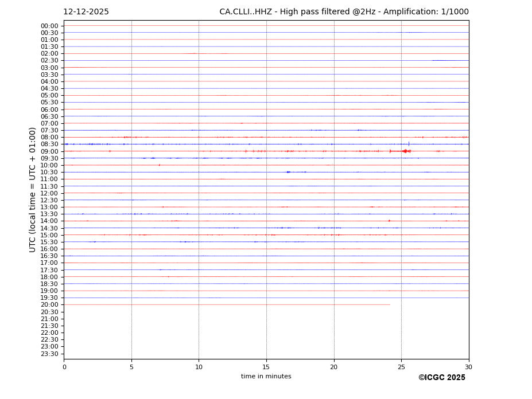The image size is (532, 399).
Task: Click the red spike on the 14:00 trace
Action: click(389, 221)
